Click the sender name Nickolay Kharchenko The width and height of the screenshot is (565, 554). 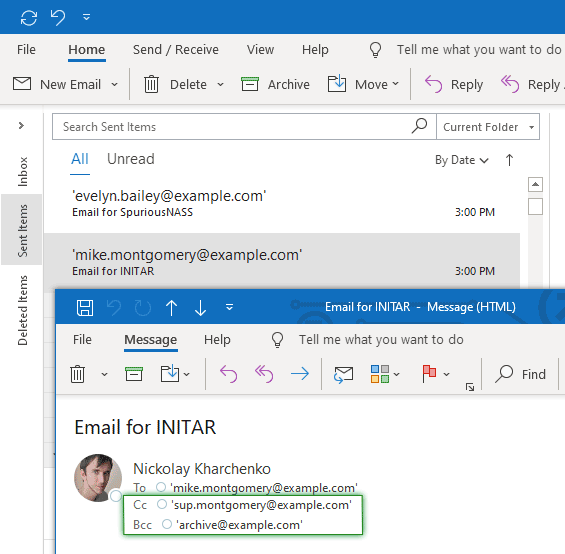tap(202, 469)
